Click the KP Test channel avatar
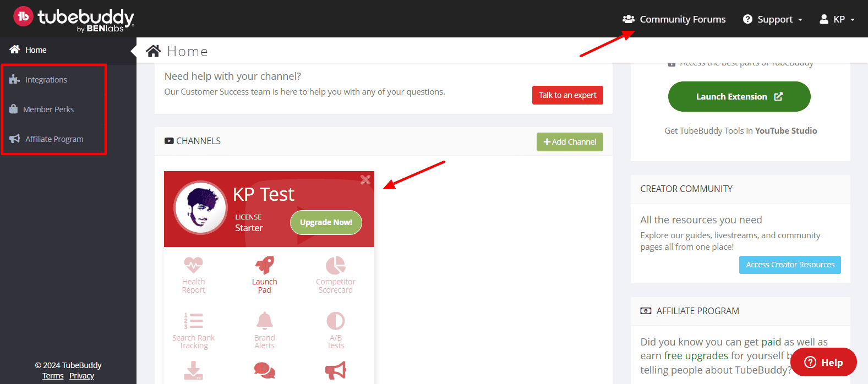Viewport: 868px width, 384px height. [x=200, y=208]
